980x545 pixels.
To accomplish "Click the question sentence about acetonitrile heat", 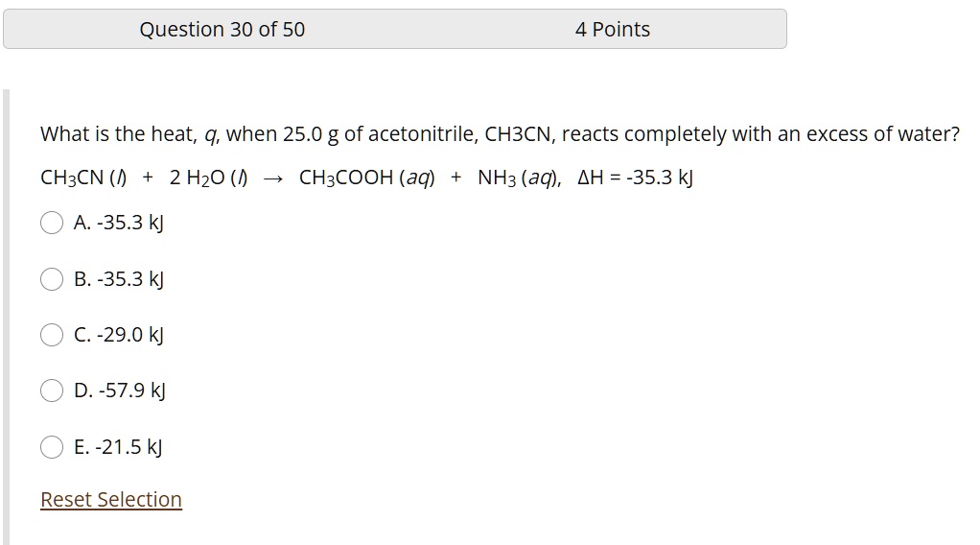I will point(500,134).
